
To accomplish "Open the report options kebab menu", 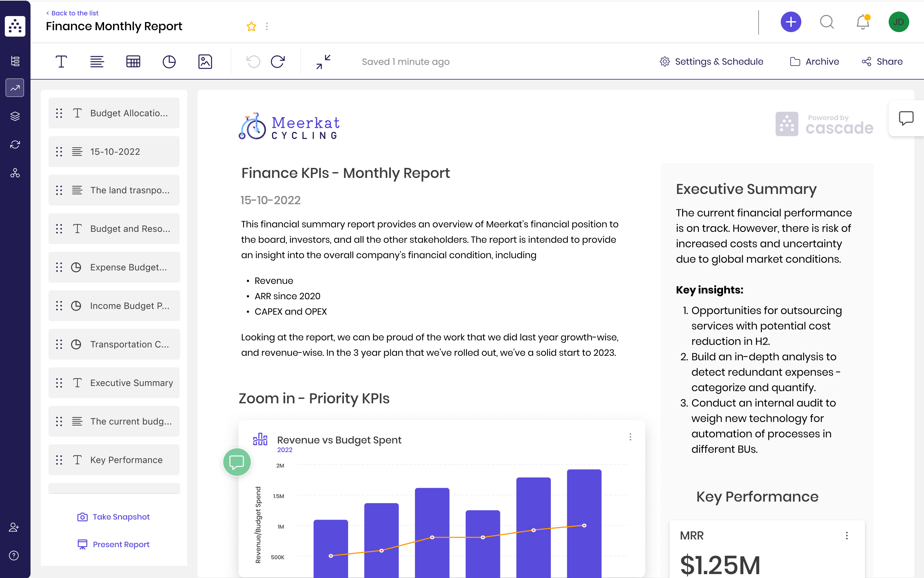I will (267, 26).
